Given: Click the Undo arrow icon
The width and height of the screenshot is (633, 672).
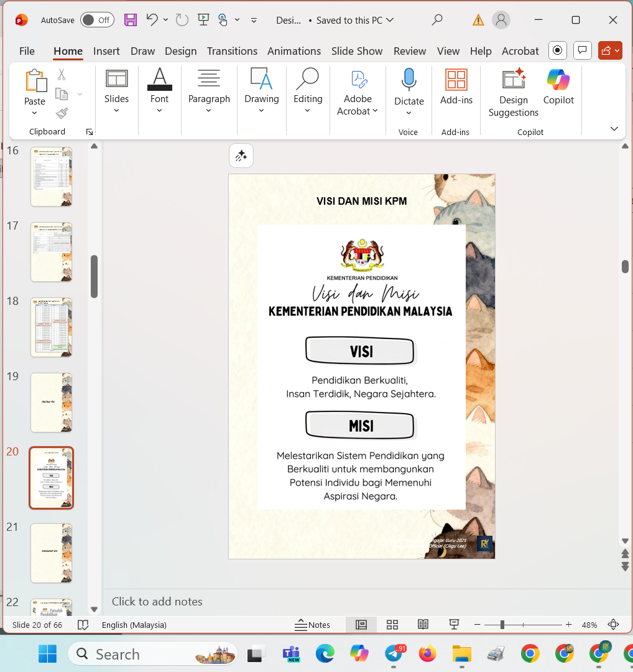Looking at the screenshot, I should coord(152,20).
